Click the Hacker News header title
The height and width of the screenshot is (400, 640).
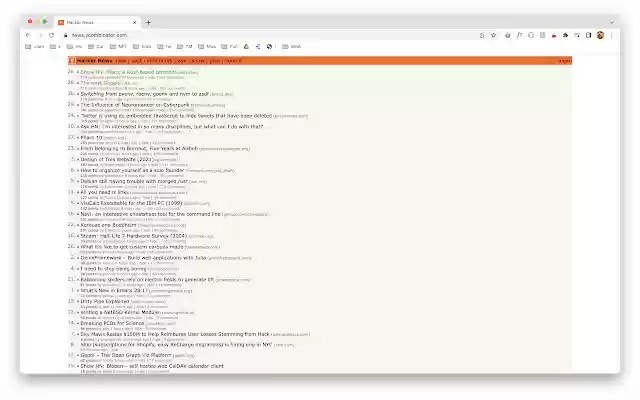coord(94,61)
